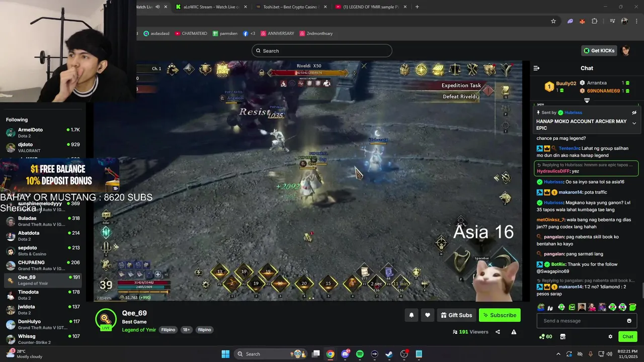The image size is (644, 362).
Task: Toggle stream notifications bell
Action: [411, 315]
